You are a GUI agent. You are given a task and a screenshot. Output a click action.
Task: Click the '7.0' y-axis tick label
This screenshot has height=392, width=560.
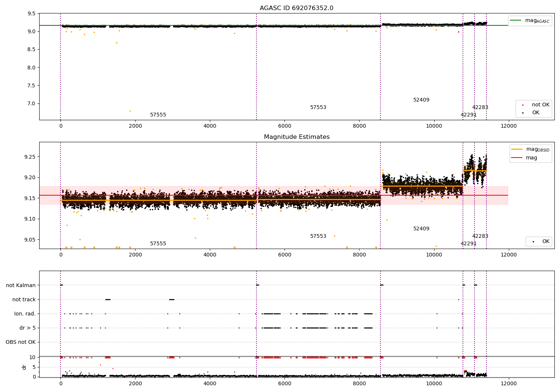(32, 103)
